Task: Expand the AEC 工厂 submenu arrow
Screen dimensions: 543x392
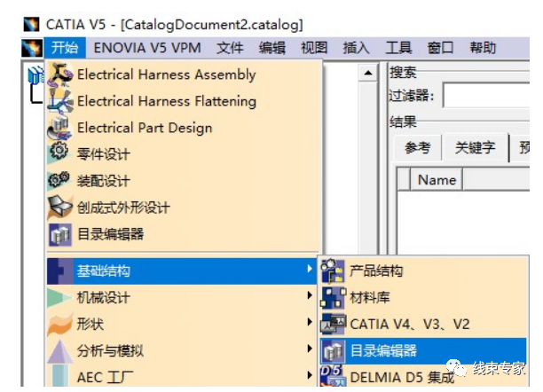Action: (x=310, y=375)
